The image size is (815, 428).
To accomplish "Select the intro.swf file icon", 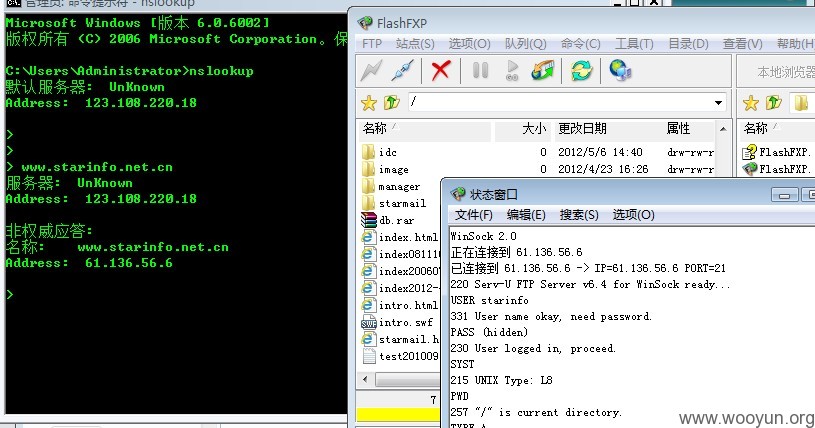I will (369, 322).
